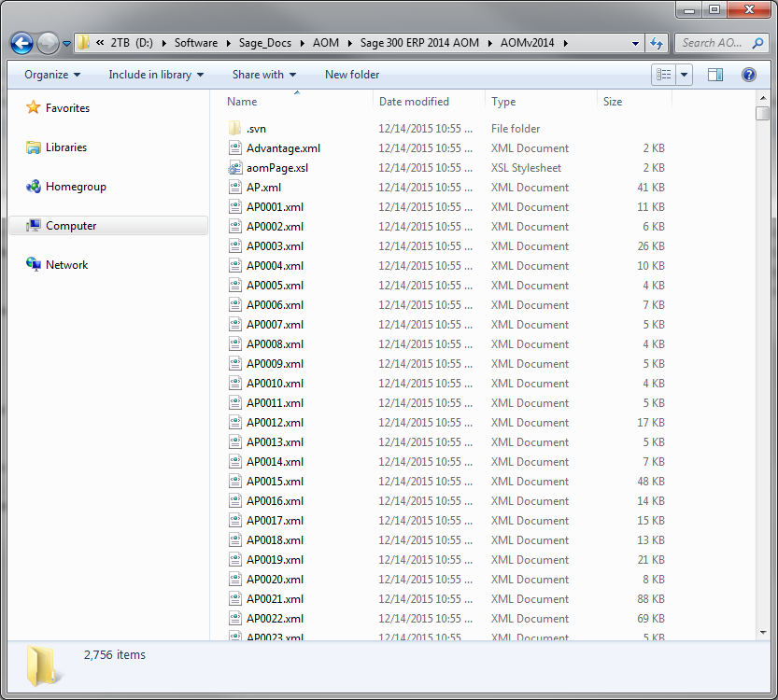Click scrollbar up arrow in file list
The width and height of the screenshot is (778, 700).
763,98
